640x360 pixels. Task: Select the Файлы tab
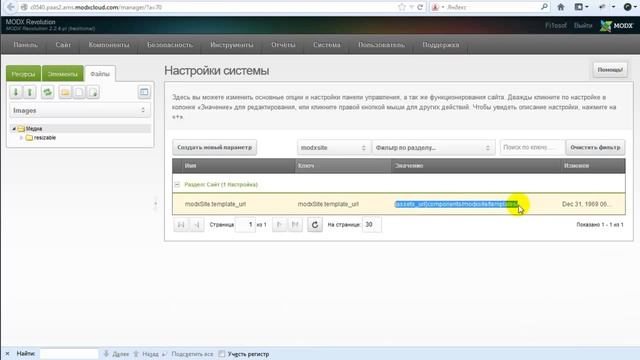pos(100,74)
